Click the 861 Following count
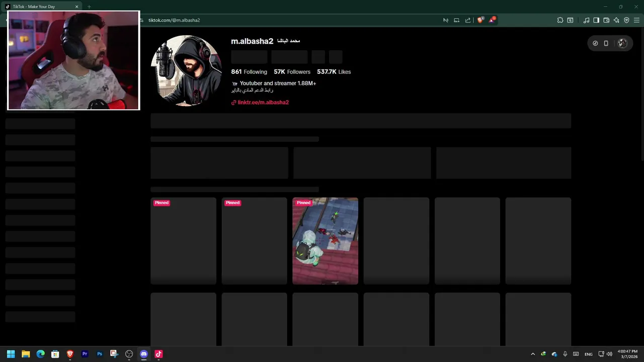Viewport: 644px width, 362px height. [249, 72]
